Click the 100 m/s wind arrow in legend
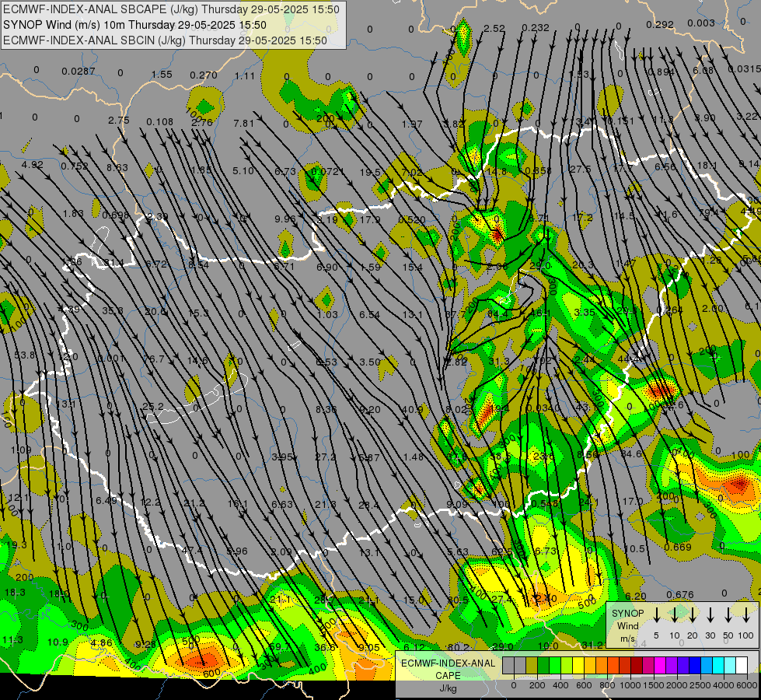This screenshot has width=761, height=700. (x=746, y=614)
